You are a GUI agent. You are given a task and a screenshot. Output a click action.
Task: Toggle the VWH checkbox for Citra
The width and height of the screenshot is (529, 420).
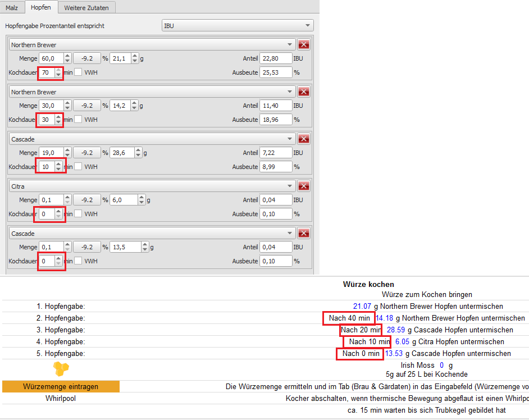coord(78,214)
